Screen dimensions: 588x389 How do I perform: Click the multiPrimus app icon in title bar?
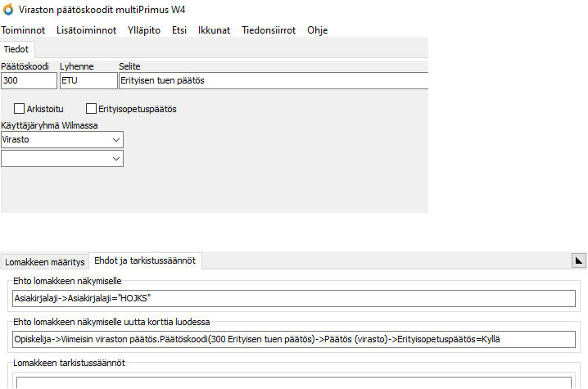[x=8, y=11]
